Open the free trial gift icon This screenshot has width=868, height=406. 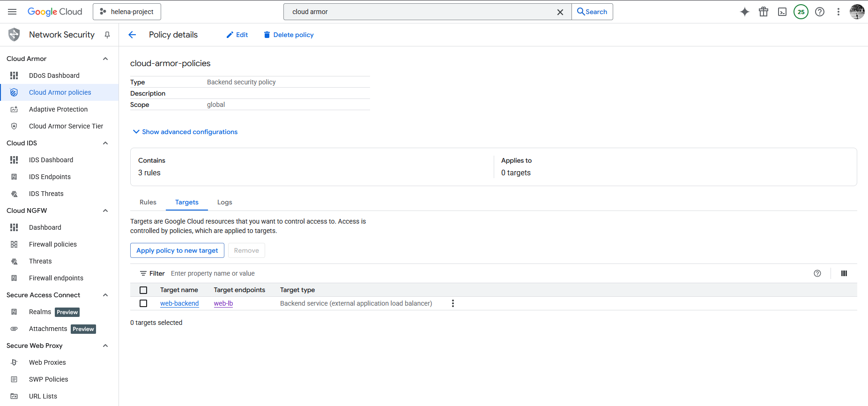(x=764, y=12)
